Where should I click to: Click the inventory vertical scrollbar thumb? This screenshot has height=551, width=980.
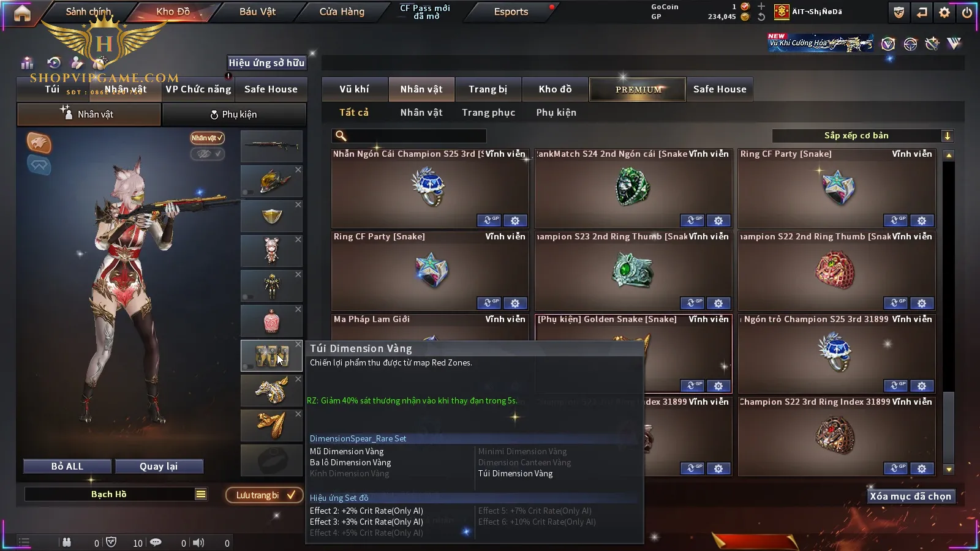click(949, 427)
